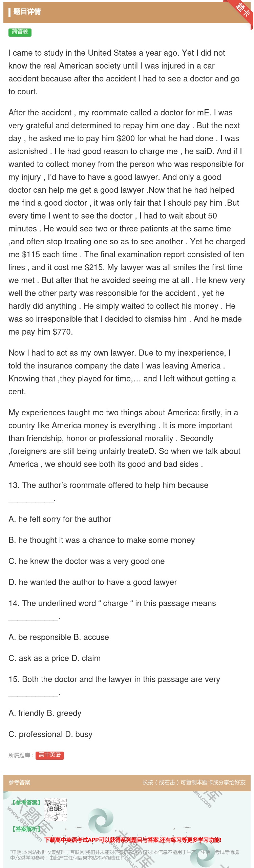Click the answer image showing BCB
The width and height of the screenshot is (254, 868).
click(56, 810)
